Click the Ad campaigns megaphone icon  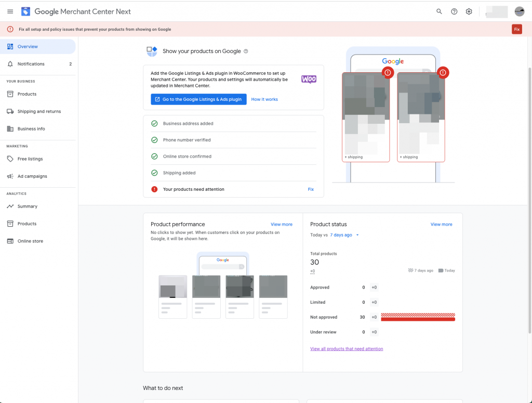(x=10, y=176)
